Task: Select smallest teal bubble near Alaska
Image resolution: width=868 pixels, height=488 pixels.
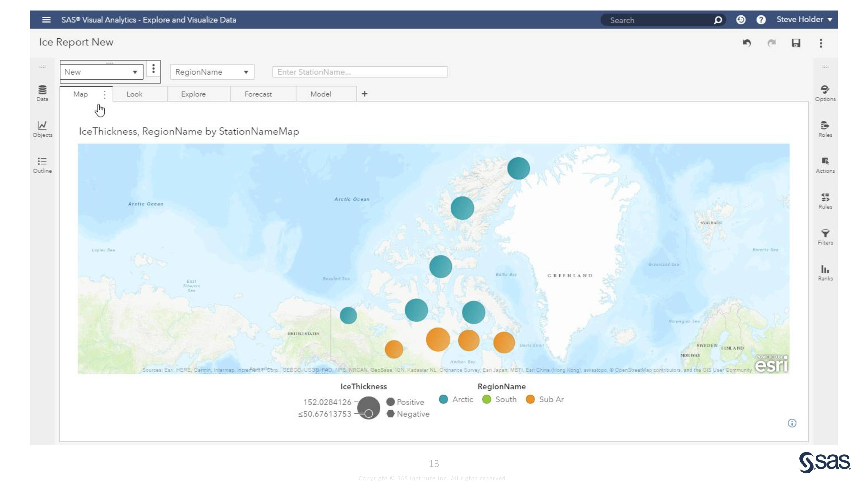Action: (x=348, y=316)
